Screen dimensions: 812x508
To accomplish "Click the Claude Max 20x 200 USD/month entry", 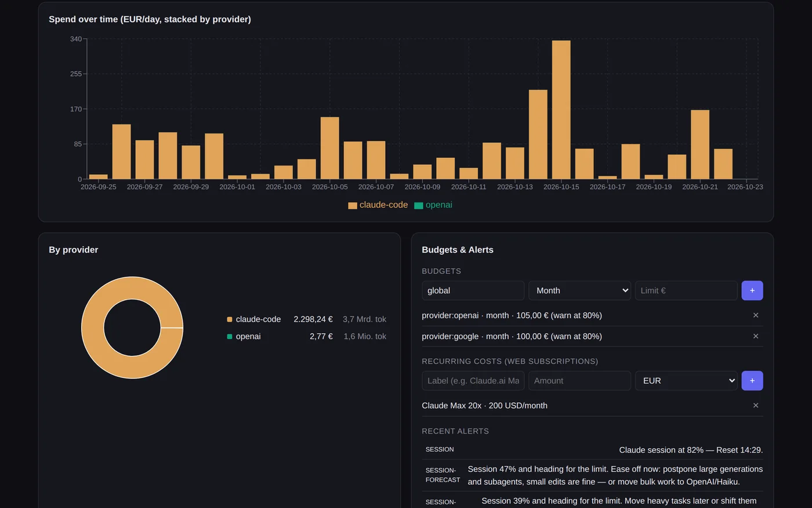I will pos(484,405).
